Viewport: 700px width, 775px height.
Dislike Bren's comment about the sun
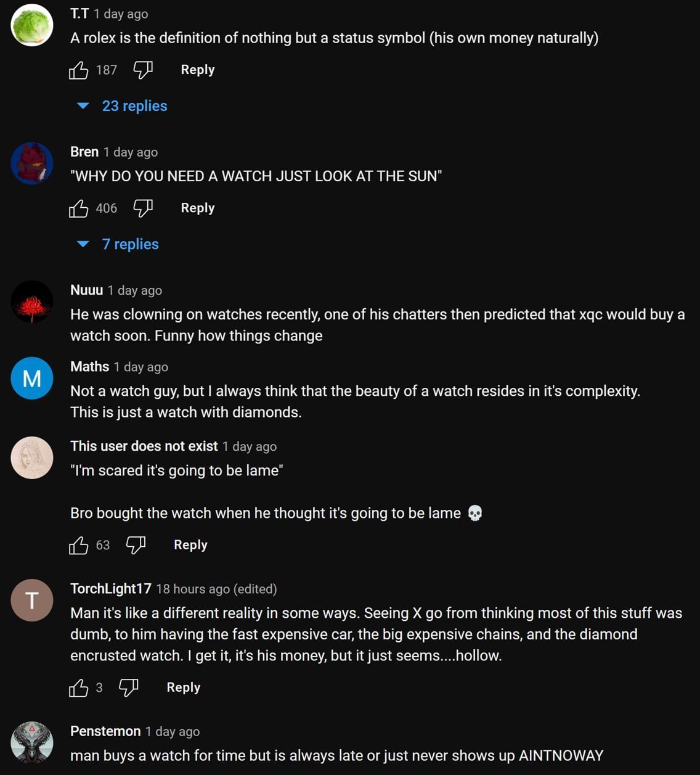(x=143, y=208)
